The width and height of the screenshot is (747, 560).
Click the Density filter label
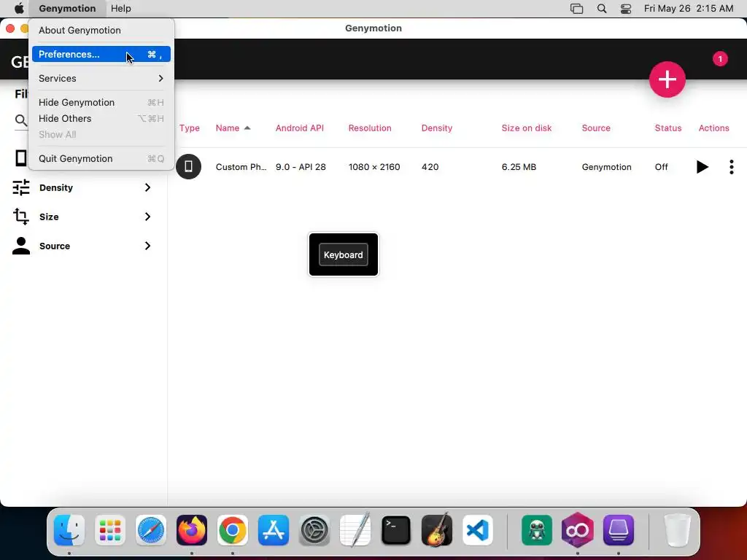(x=56, y=187)
